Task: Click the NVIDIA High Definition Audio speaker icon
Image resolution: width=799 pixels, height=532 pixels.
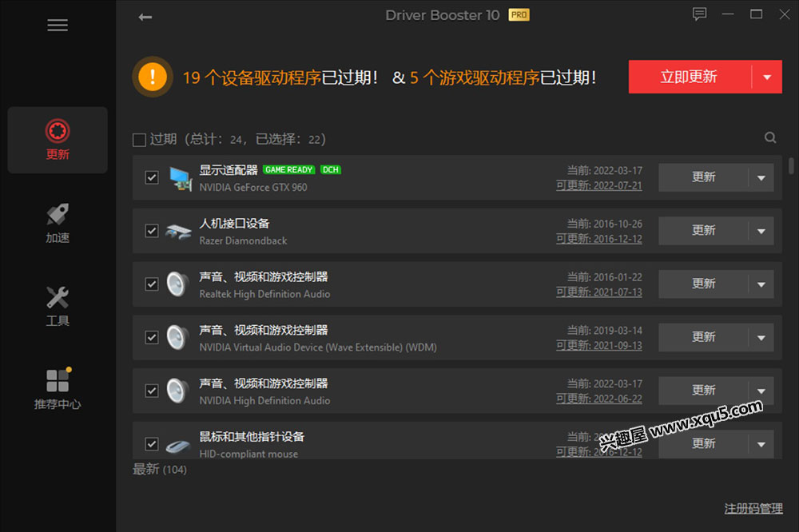Action: (x=177, y=391)
